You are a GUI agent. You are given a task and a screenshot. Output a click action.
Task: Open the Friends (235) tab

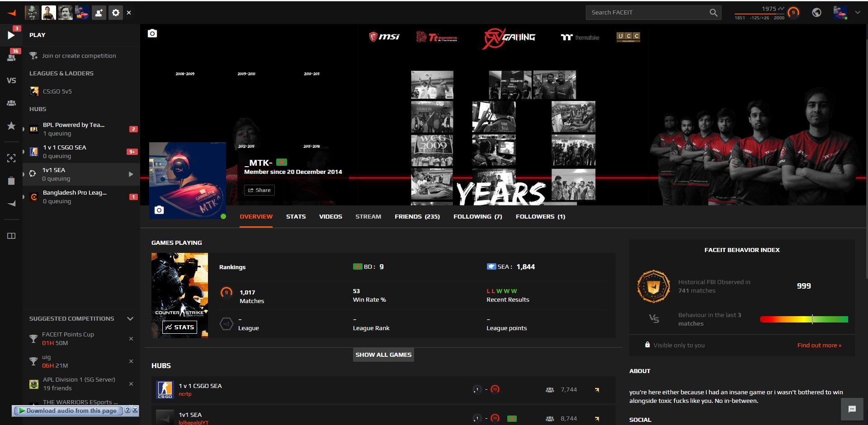[417, 217]
